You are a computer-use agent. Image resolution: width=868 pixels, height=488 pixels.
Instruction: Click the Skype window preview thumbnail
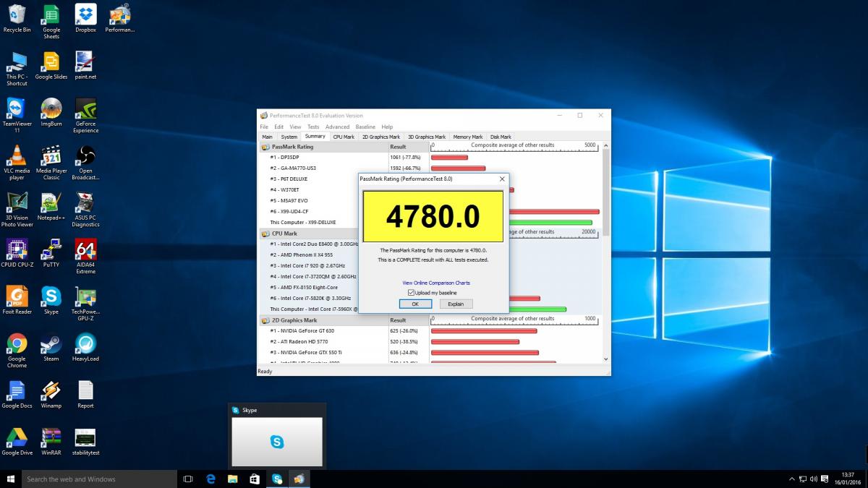pos(277,442)
